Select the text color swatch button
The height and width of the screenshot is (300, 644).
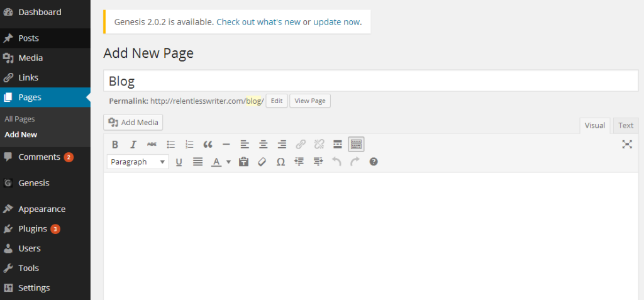tap(216, 162)
